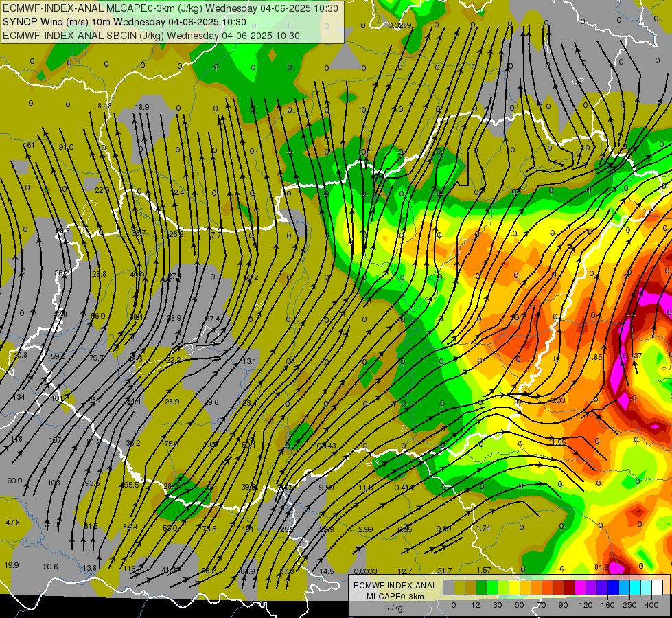Viewport: 672px width, 618px height.
Task: Click the 20.6 value at bottom left
Action: [x=51, y=567]
